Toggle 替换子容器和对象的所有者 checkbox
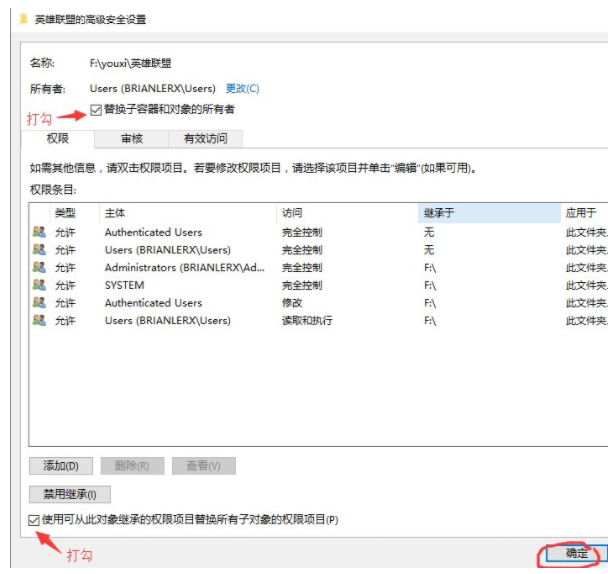The image size is (608, 574). coord(96,110)
